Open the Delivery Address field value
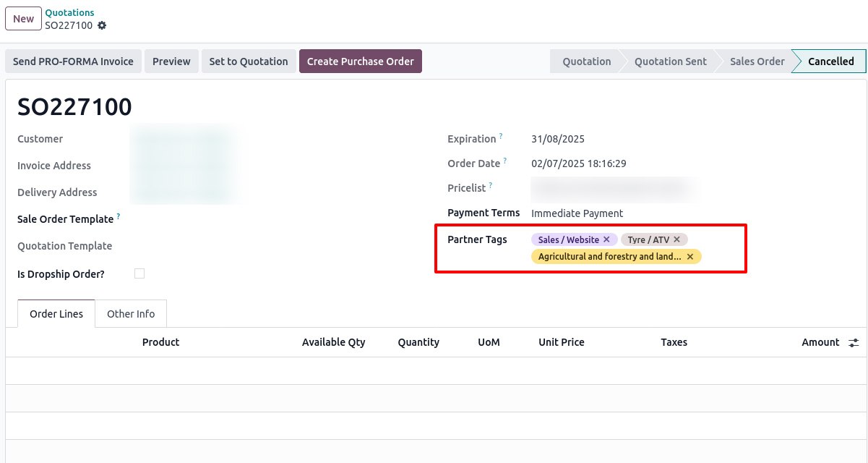868x463 pixels. 183,192
